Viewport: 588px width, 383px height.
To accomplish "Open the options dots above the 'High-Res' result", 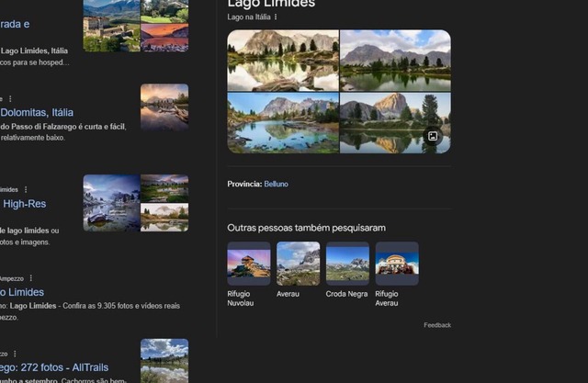I will pos(26,189).
